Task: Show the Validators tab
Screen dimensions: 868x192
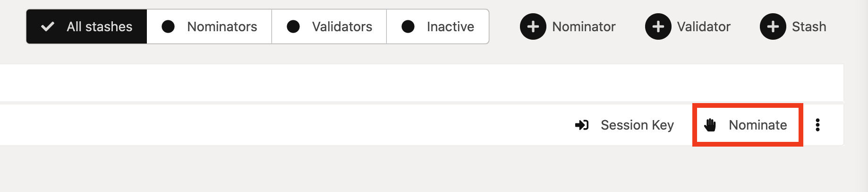Action: [x=342, y=26]
